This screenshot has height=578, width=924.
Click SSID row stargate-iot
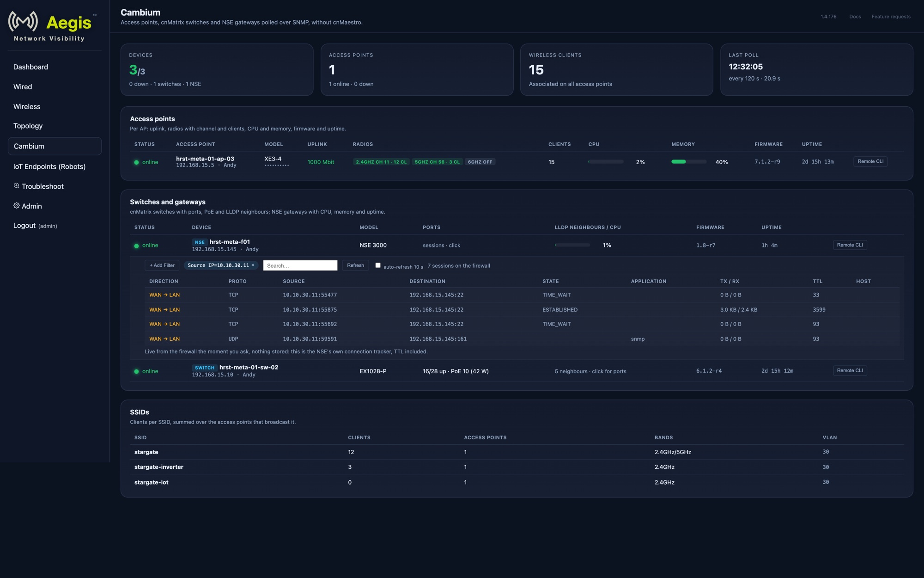(517, 482)
